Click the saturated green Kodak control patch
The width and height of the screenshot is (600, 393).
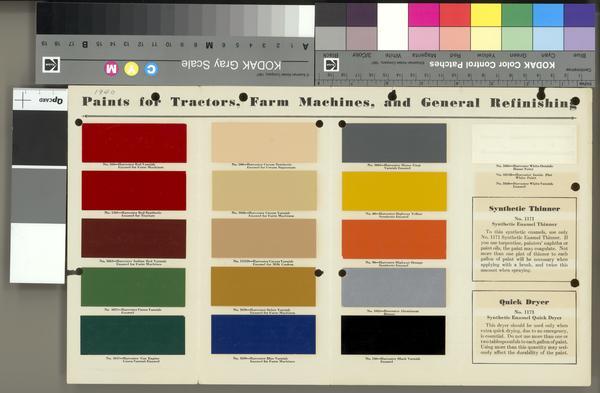tap(517, 15)
